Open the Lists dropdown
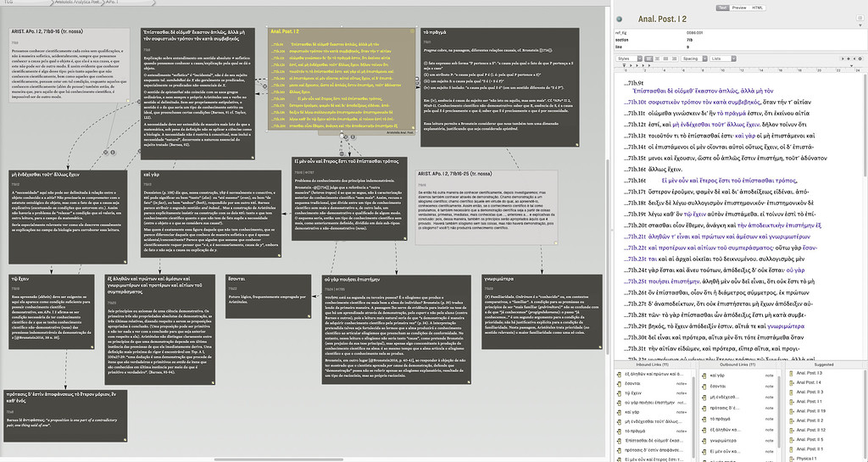This screenshot has width=868, height=462. point(723,58)
